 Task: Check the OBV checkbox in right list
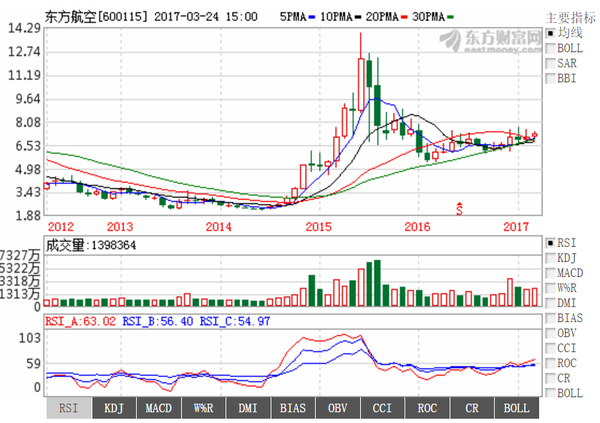click(550, 333)
